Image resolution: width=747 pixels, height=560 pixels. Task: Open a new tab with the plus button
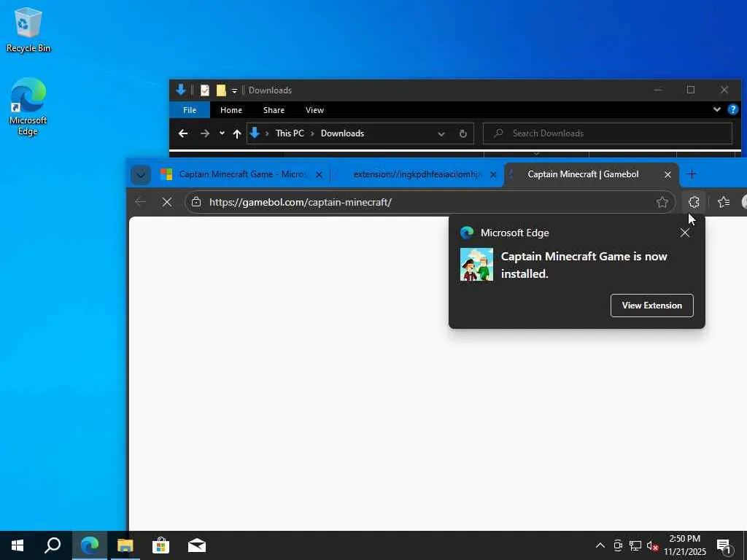[692, 174]
